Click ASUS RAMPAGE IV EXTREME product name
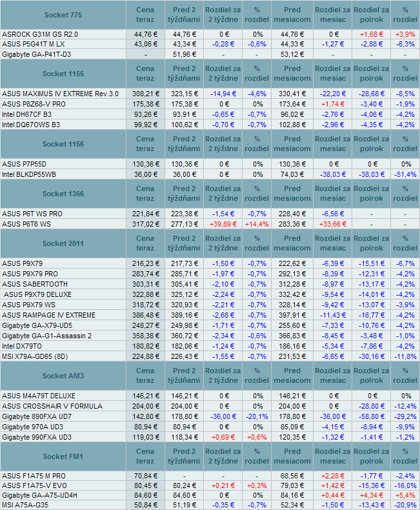 [49, 316]
